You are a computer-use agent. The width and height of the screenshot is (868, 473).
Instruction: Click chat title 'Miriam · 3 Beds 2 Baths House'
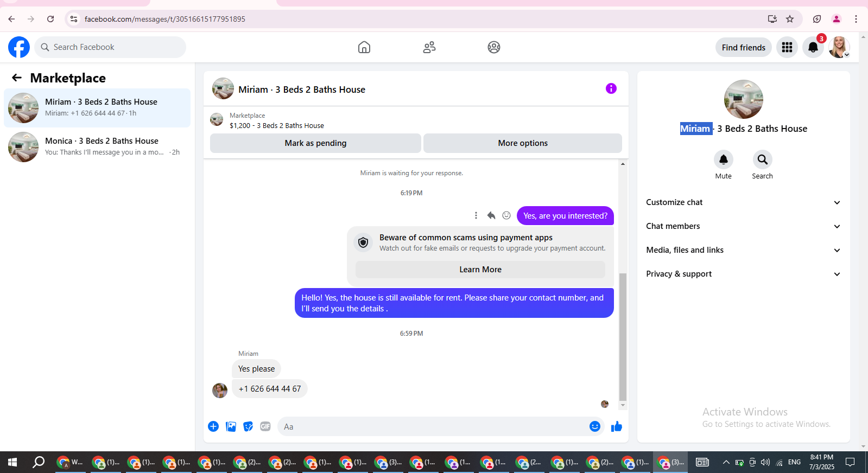302,90
